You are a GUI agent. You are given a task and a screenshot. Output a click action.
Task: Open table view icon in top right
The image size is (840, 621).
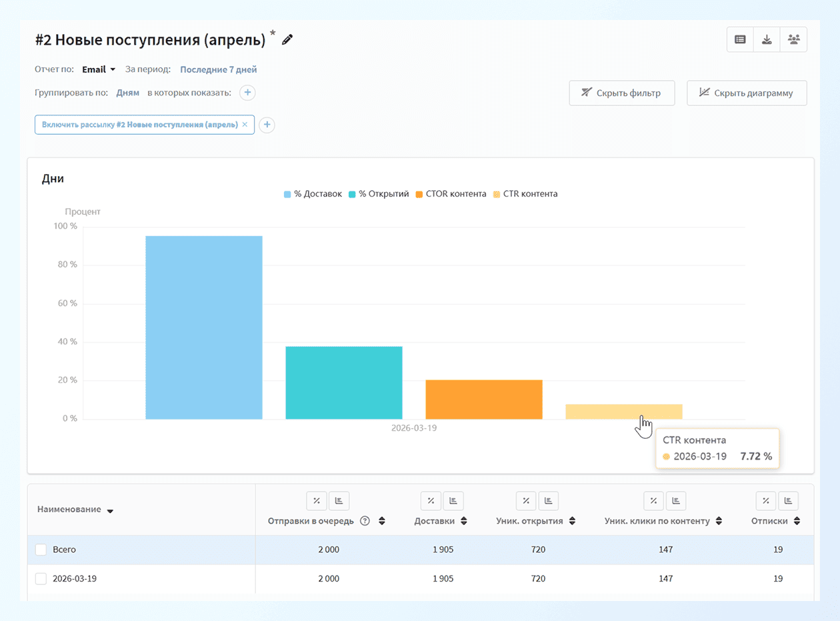[740, 39]
